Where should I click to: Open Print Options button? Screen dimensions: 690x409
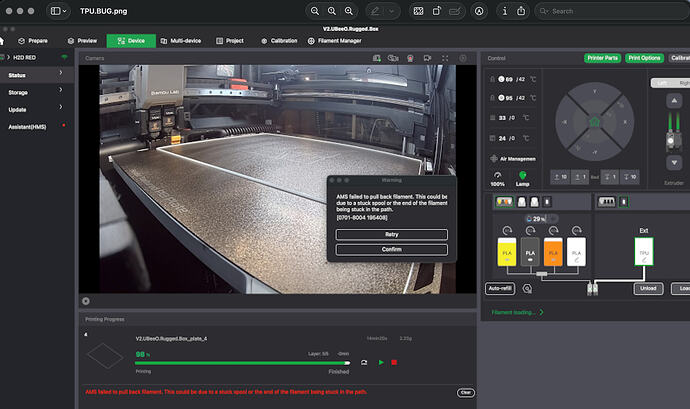(x=644, y=58)
